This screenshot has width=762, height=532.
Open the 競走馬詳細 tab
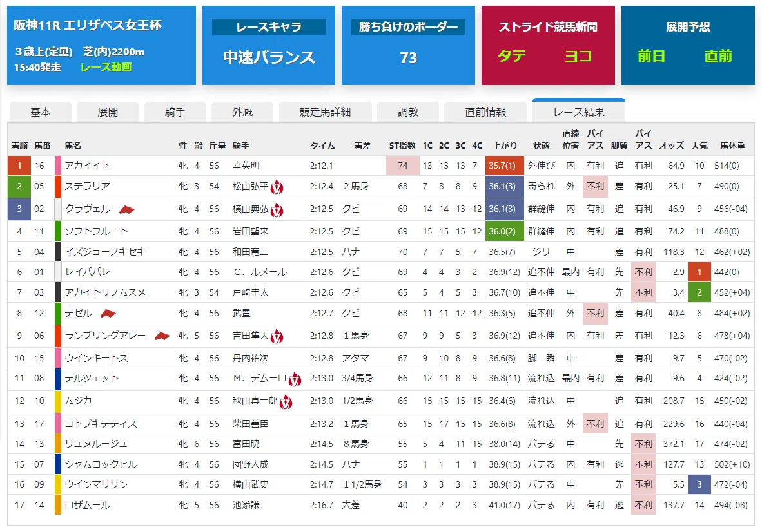(x=325, y=112)
